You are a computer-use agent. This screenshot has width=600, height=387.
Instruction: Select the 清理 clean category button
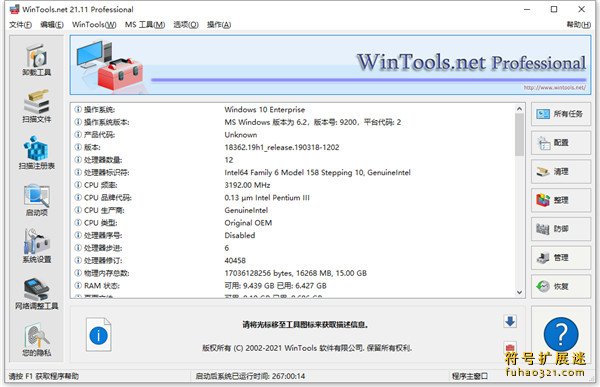click(x=561, y=171)
